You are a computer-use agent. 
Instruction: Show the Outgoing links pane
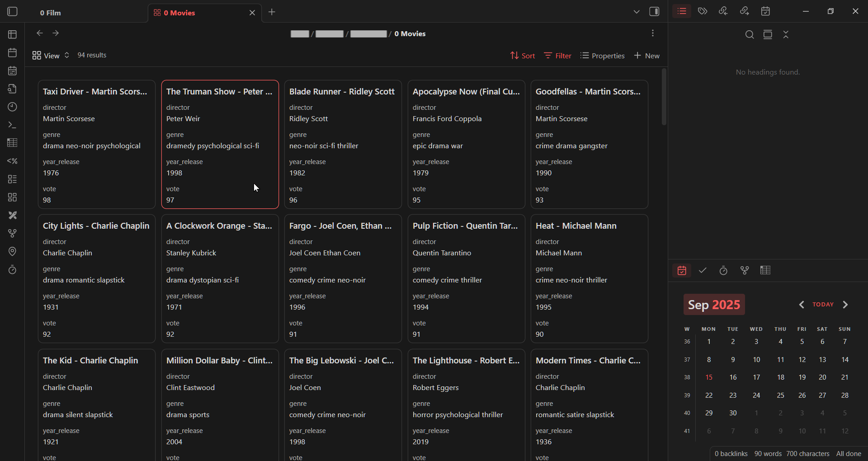[744, 11]
